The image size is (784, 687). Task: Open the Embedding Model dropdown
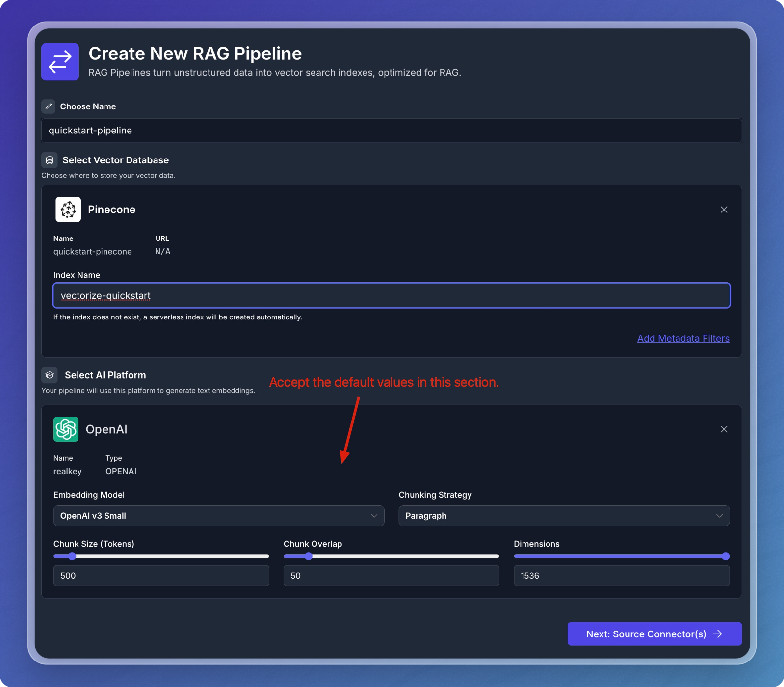click(219, 516)
